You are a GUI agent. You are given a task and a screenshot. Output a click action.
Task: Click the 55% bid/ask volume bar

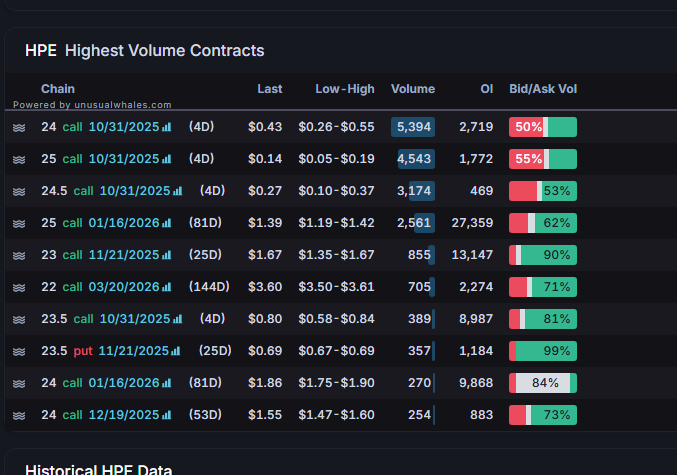coord(543,159)
